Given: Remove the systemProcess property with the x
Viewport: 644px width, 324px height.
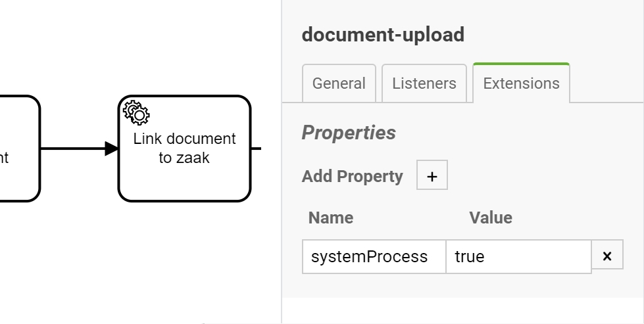Looking at the screenshot, I should tap(607, 256).
